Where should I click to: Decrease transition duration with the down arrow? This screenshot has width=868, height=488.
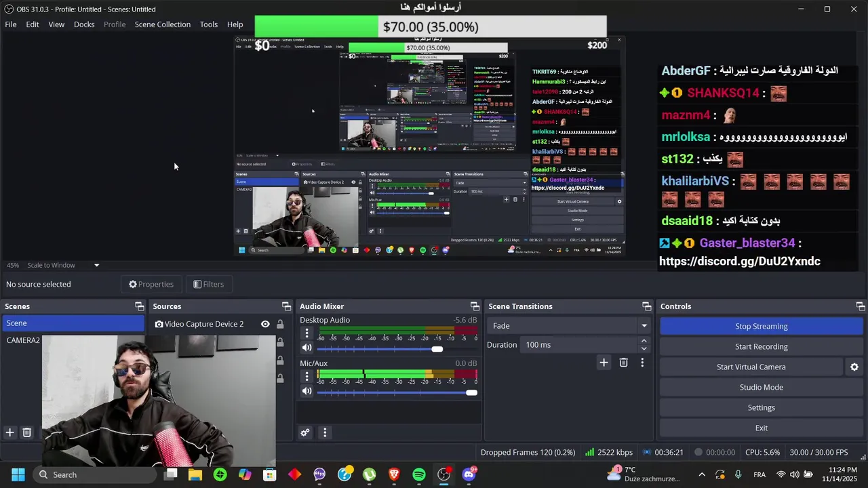[x=644, y=348]
